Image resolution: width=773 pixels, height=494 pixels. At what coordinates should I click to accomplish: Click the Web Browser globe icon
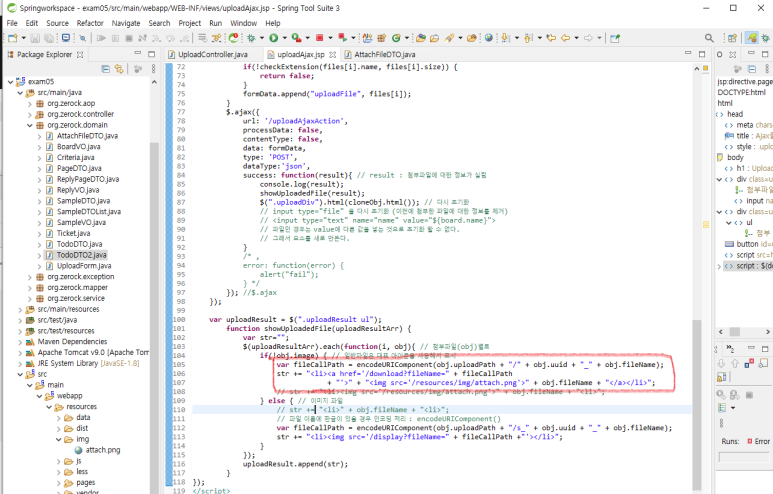[489, 38]
